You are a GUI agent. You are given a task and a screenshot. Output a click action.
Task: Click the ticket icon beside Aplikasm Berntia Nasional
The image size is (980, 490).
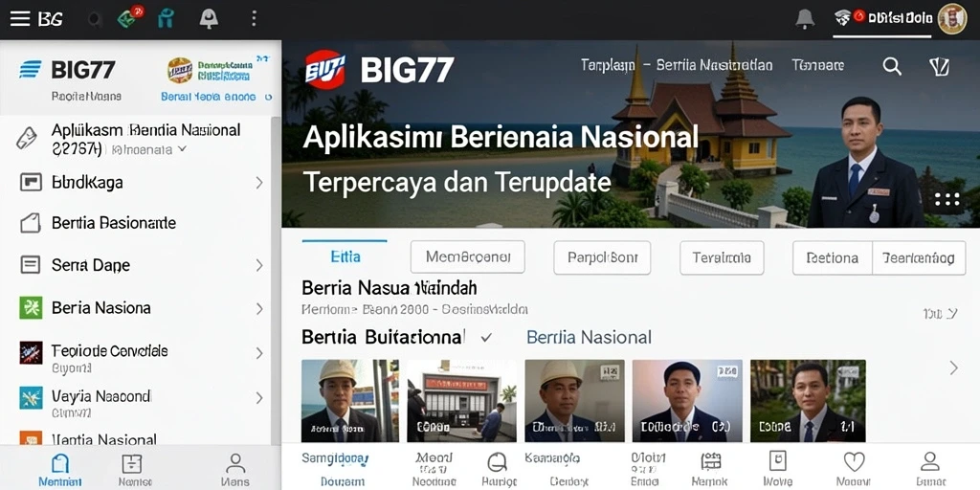[27, 139]
